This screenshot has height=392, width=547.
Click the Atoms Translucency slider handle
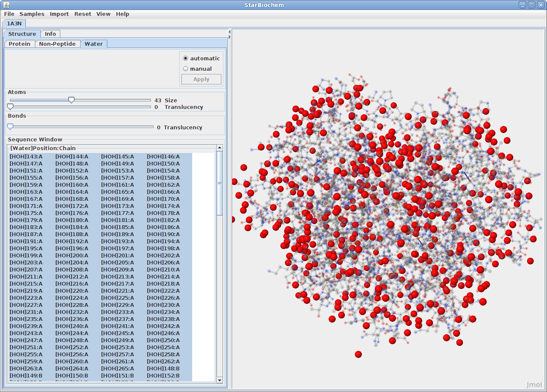[10, 107]
